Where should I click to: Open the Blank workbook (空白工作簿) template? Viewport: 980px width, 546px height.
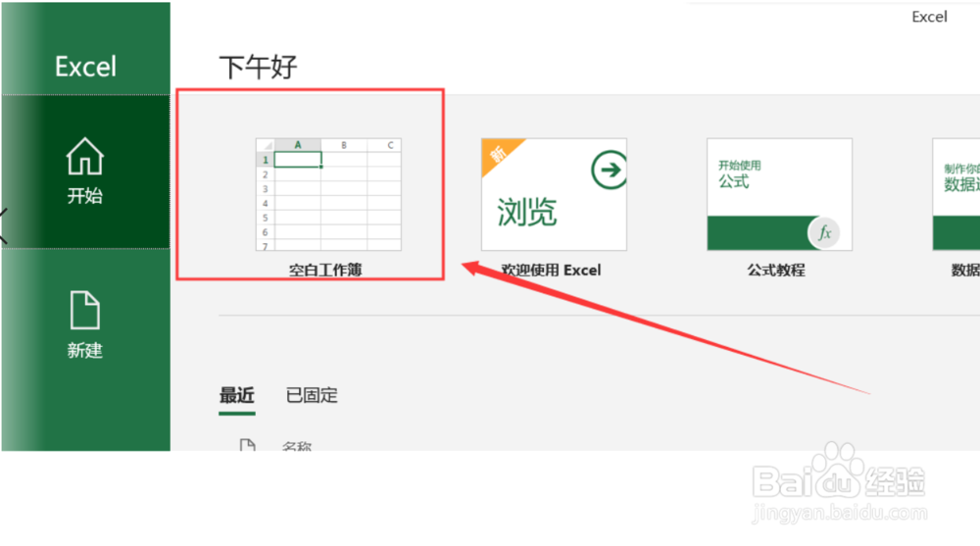coord(328,194)
